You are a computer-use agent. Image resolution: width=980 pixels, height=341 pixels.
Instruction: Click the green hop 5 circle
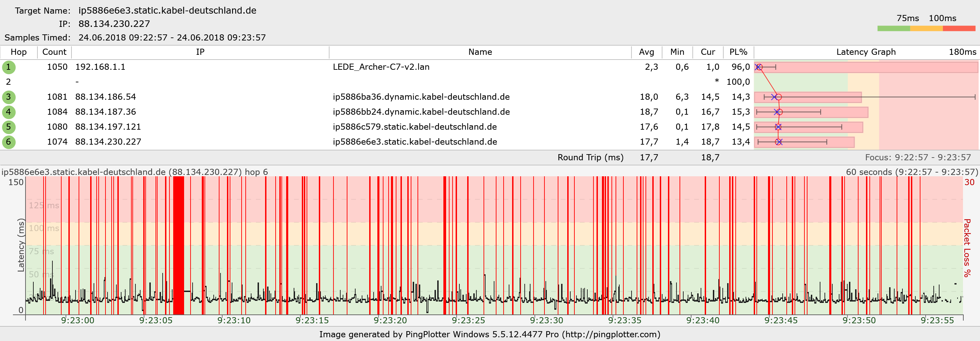[9, 127]
